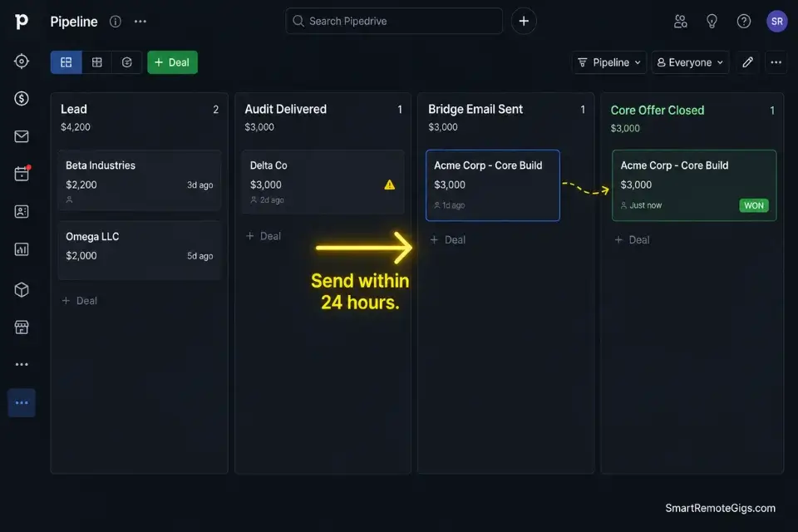Click quick add plus button beside search
Screen dimensions: 798x532
pyautogui.click(x=524, y=22)
